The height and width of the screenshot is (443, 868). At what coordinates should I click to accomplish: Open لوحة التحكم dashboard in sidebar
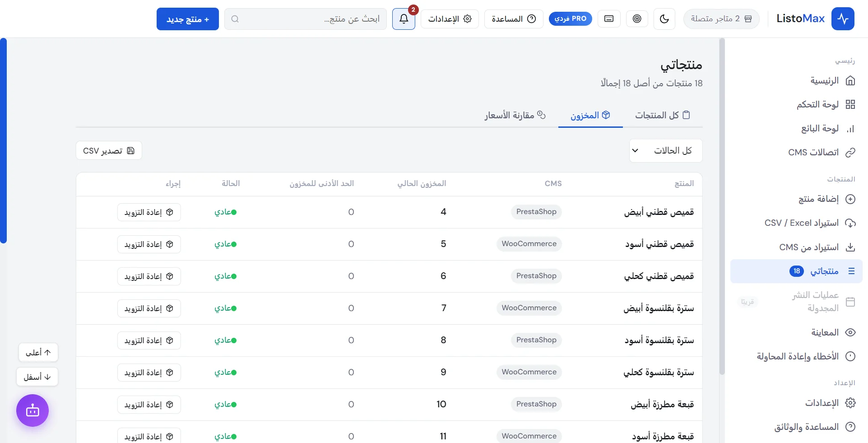(797, 105)
